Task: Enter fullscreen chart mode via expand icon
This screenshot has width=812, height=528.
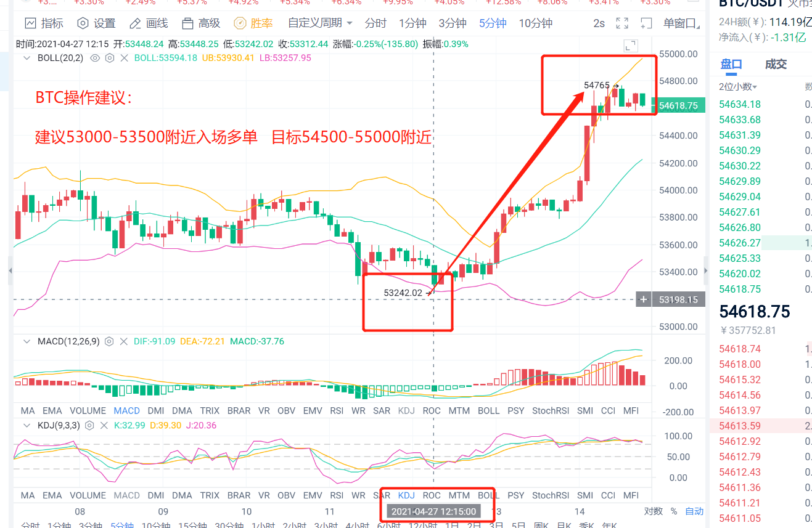Action: [621, 23]
